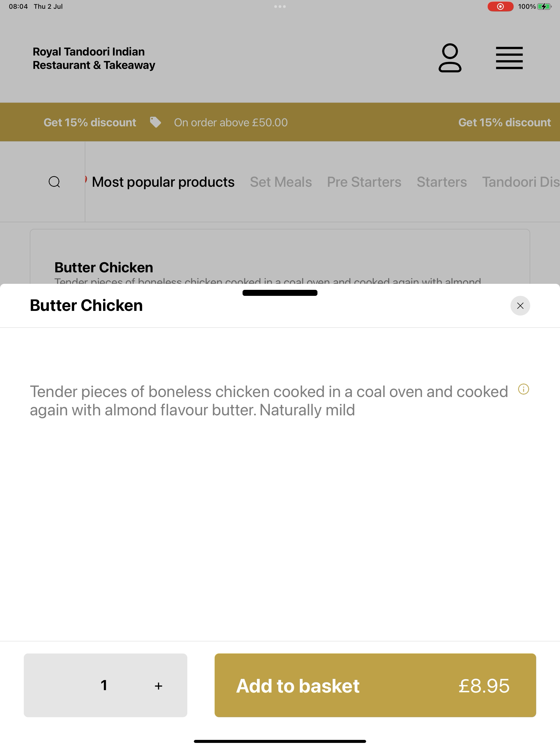Tap the screen recording indicator

point(500,6)
